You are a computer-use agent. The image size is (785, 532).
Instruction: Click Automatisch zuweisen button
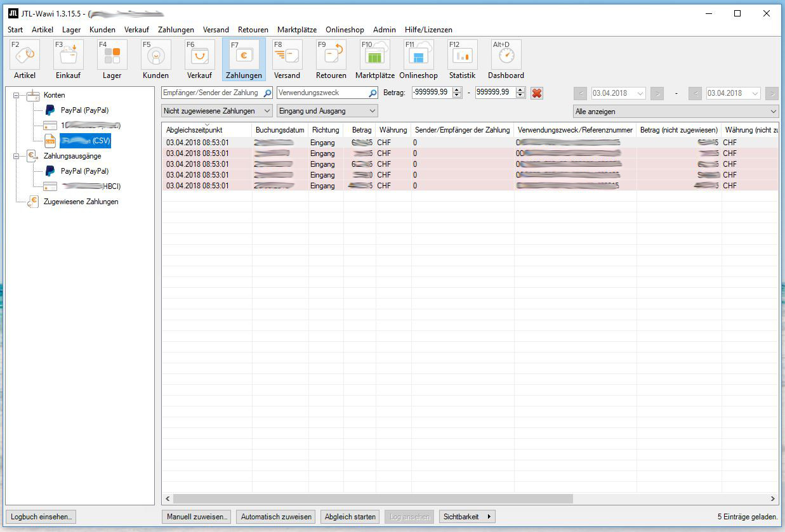[276, 517]
